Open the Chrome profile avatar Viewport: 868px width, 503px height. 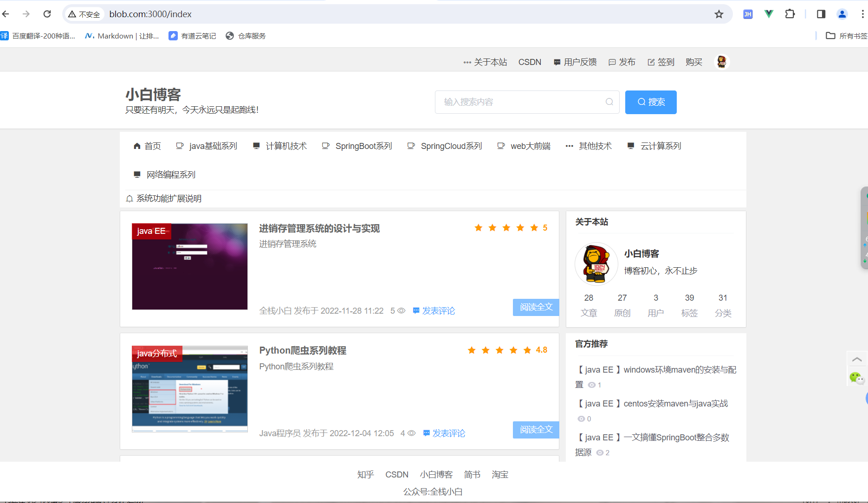pos(842,14)
